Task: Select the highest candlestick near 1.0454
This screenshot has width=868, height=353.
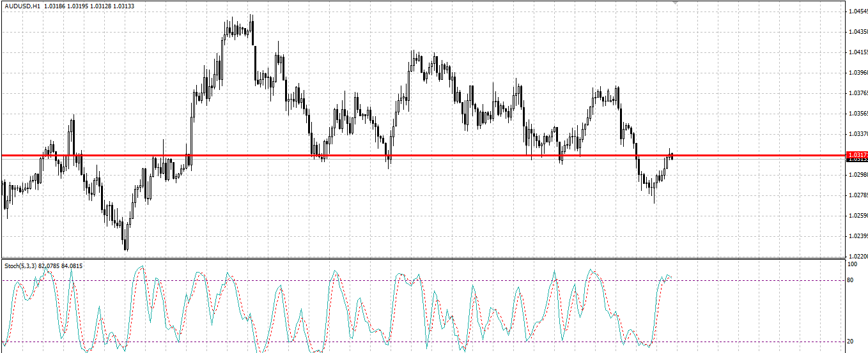Action: 251,28
